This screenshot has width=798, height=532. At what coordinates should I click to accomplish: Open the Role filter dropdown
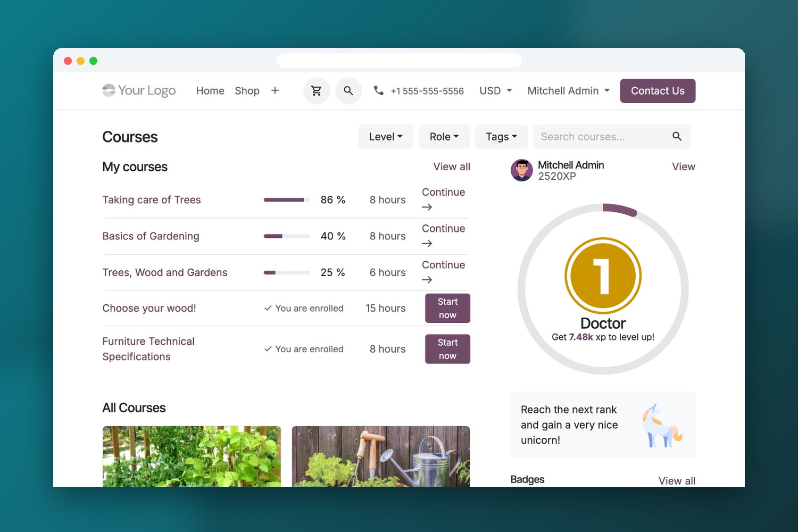click(444, 137)
